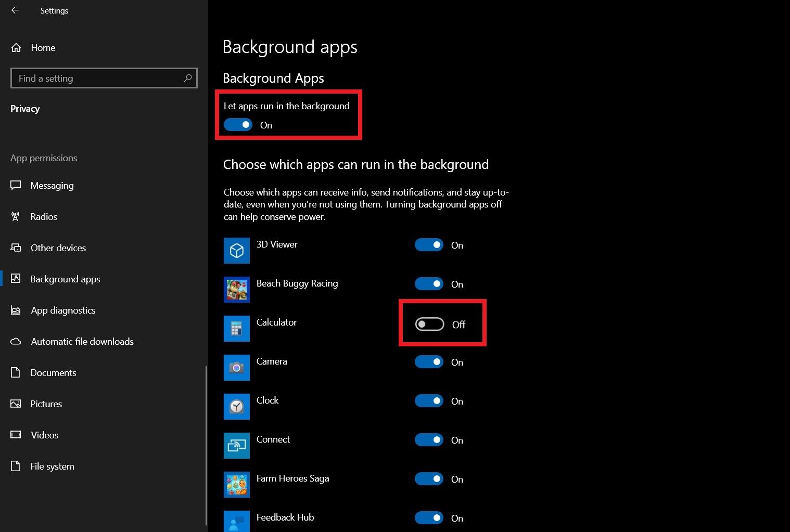This screenshot has height=532, width=790.
Task: Click the sidebar vertical scrollbar
Action: click(x=207, y=442)
